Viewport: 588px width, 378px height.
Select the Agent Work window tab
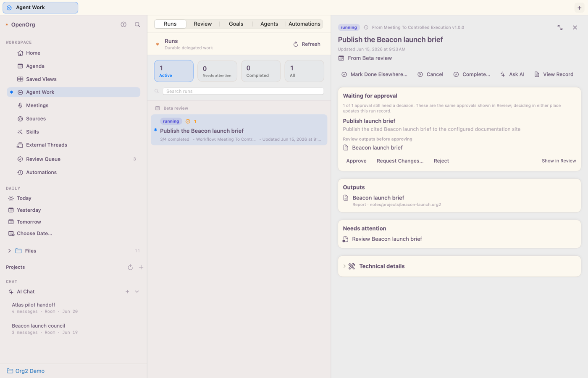coord(40,8)
